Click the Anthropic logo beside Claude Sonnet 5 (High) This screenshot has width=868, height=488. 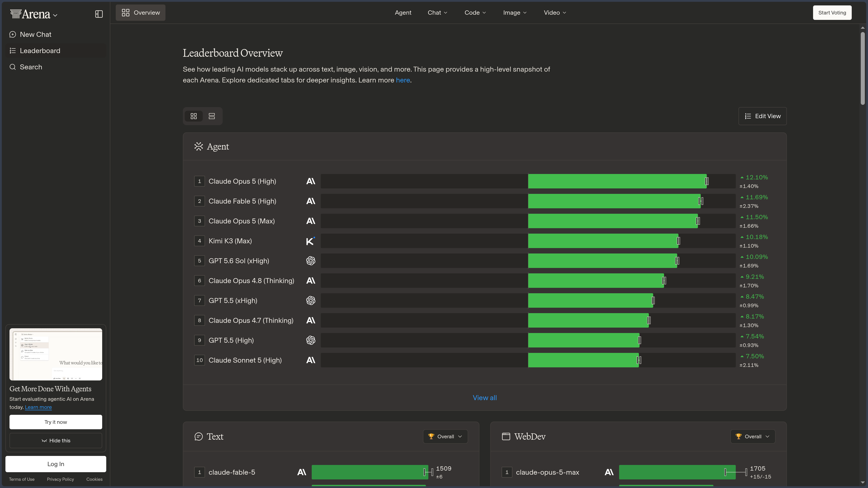tap(311, 360)
